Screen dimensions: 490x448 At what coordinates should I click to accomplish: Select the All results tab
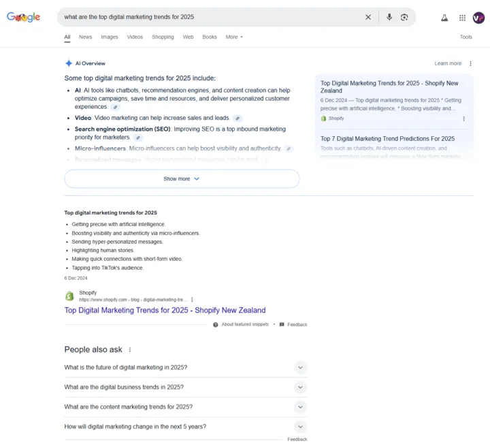tap(67, 37)
